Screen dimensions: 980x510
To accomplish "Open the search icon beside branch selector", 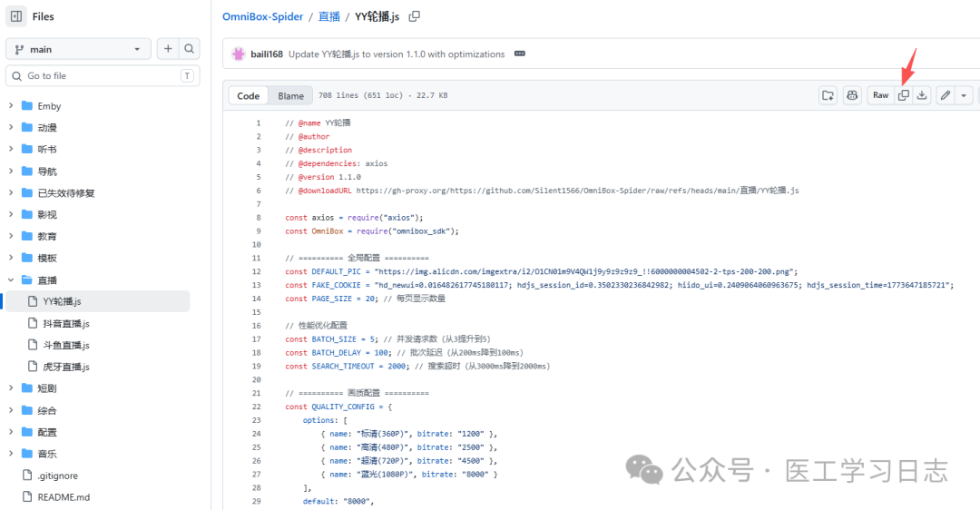I will 190,49.
